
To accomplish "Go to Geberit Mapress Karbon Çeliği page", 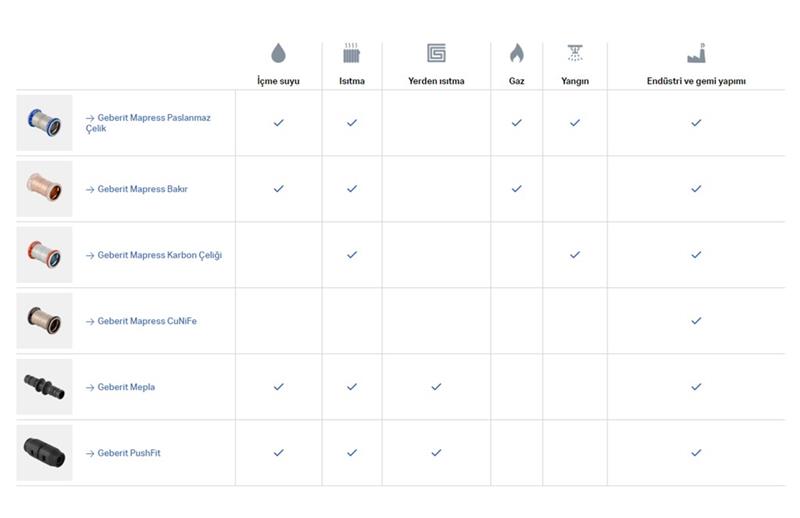I will (154, 255).
